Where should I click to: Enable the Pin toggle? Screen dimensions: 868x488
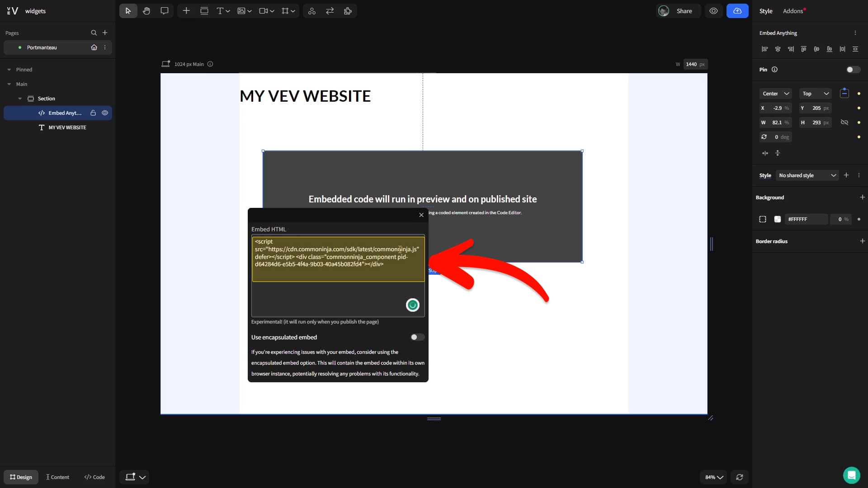pos(853,70)
